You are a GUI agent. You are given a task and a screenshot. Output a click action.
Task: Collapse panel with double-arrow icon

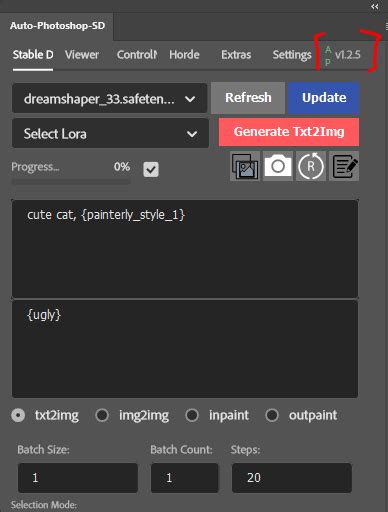pos(375,6)
